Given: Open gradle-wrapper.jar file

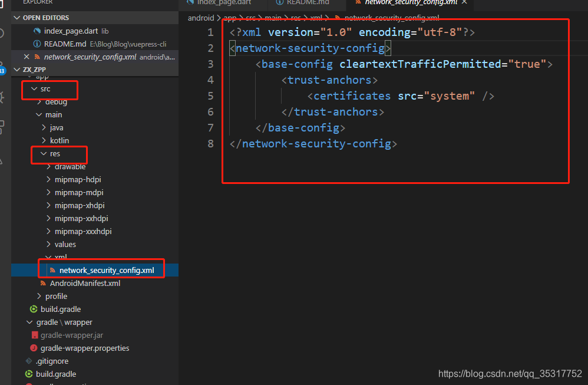Looking at the screenshot, I should click(x=72, y=335).
